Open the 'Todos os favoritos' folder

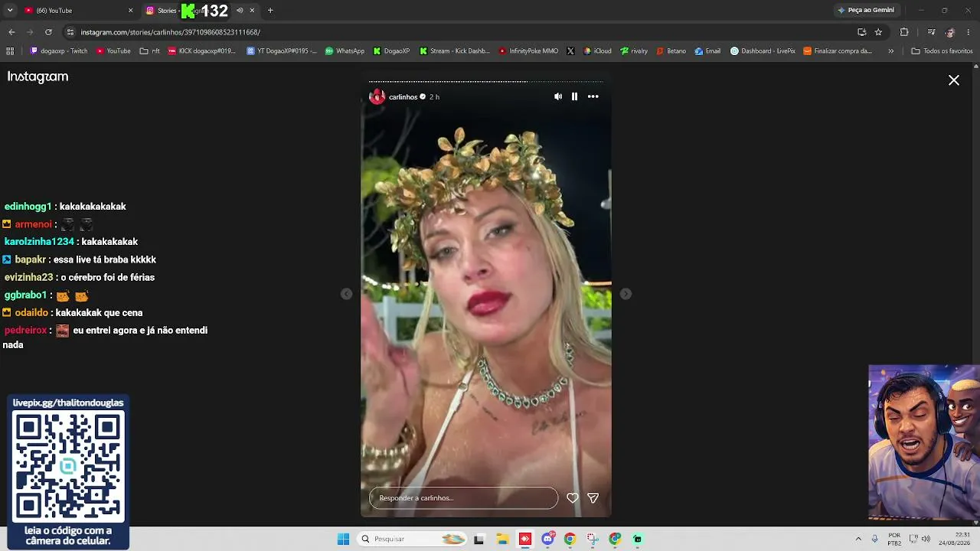point(942,51)
